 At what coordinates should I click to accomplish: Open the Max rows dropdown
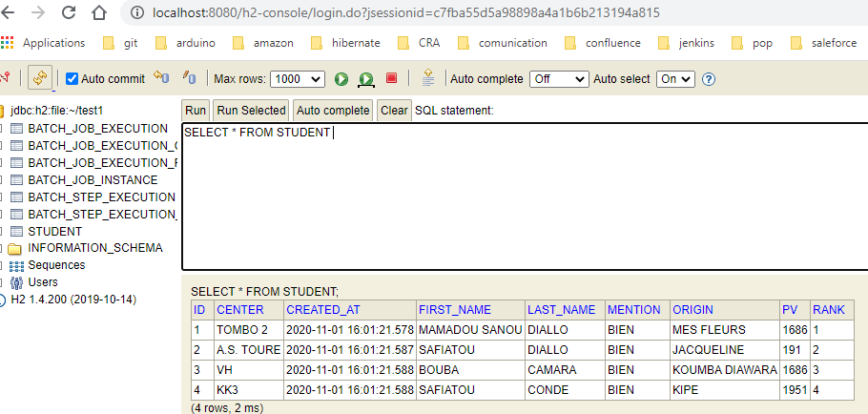[x=298, y=78]
